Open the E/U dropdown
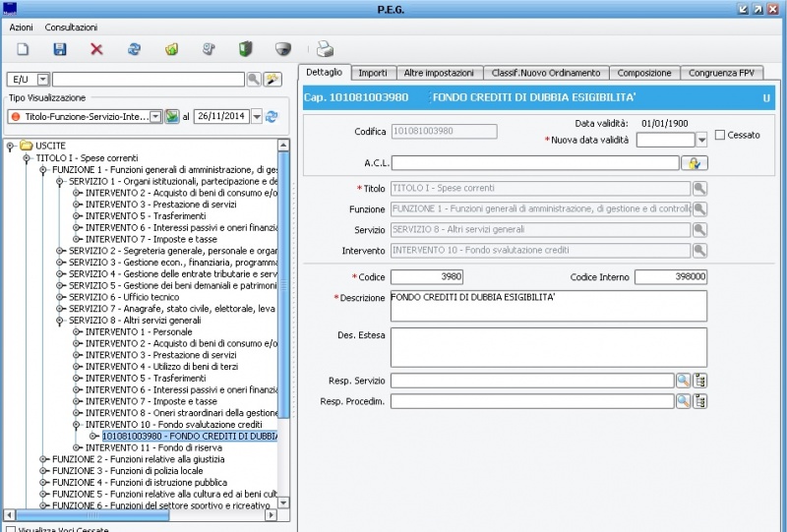This screenshot has height=532, width=787. 42,80
